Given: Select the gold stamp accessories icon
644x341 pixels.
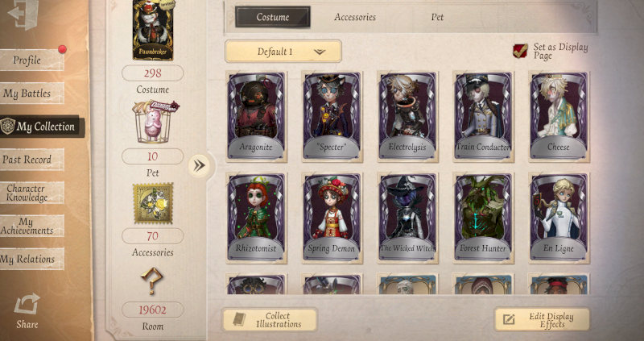Looking at the screenshot, I should (153, 203).
